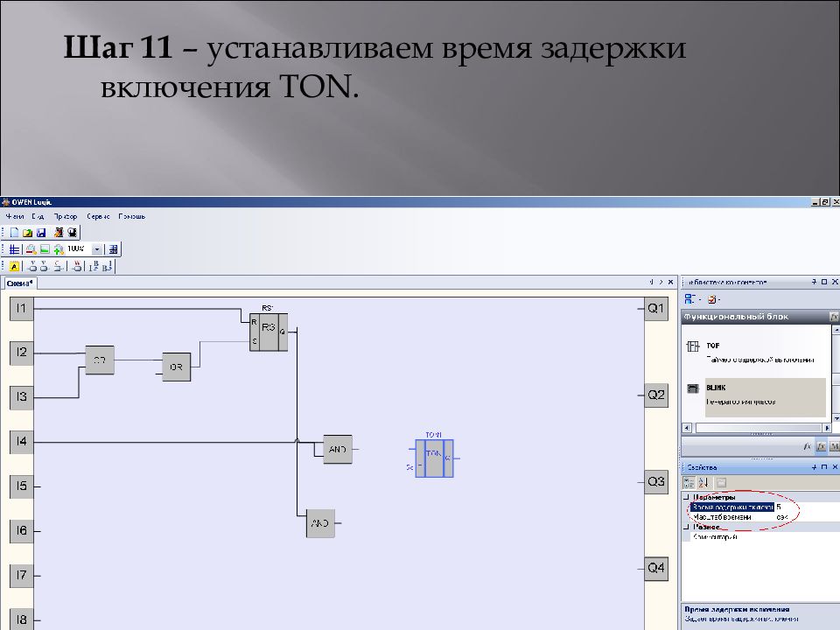The image size is (840, 630).
Task: Switch to the Схема* tab
Action: coord(20,283)
